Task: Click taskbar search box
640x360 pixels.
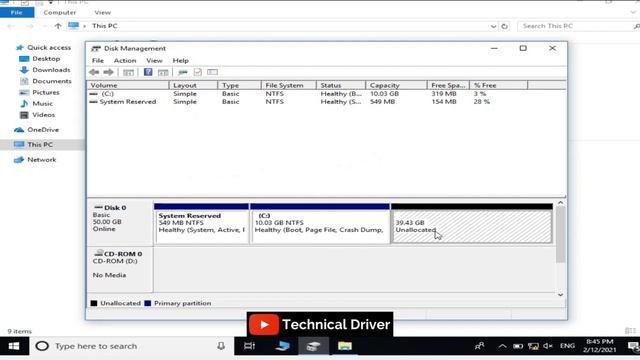Action: [131, 346]
